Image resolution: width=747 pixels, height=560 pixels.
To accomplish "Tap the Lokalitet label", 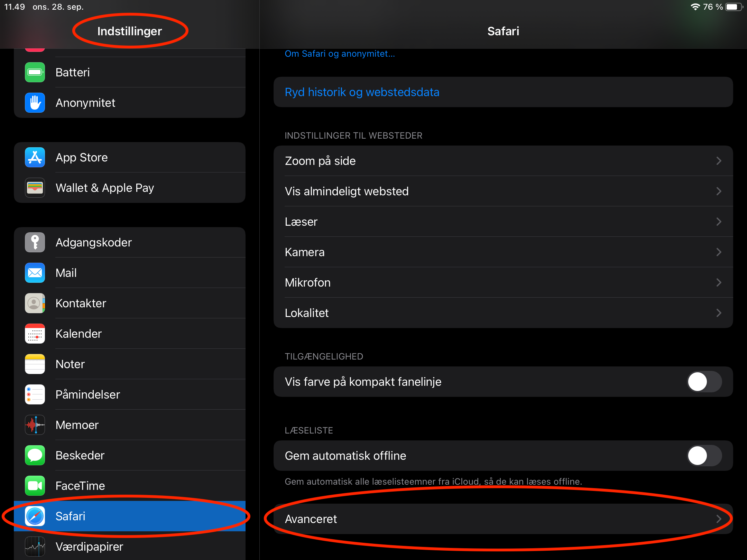I will (x=307, y=313).
